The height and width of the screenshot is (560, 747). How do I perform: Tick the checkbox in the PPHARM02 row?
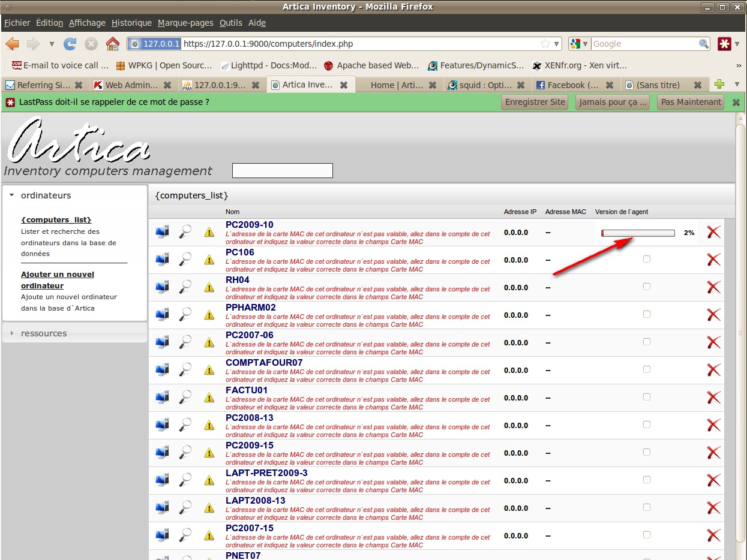[x=646, y=314]
